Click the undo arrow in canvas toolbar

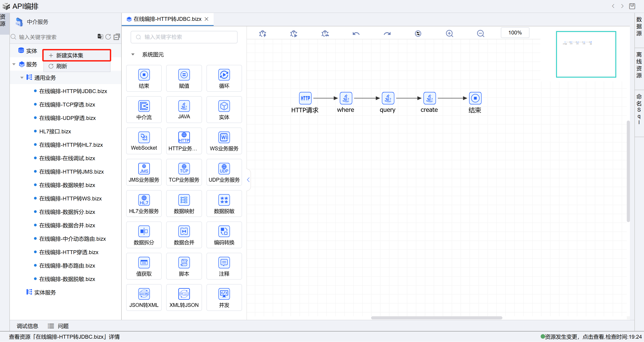(x=356, y=34)
